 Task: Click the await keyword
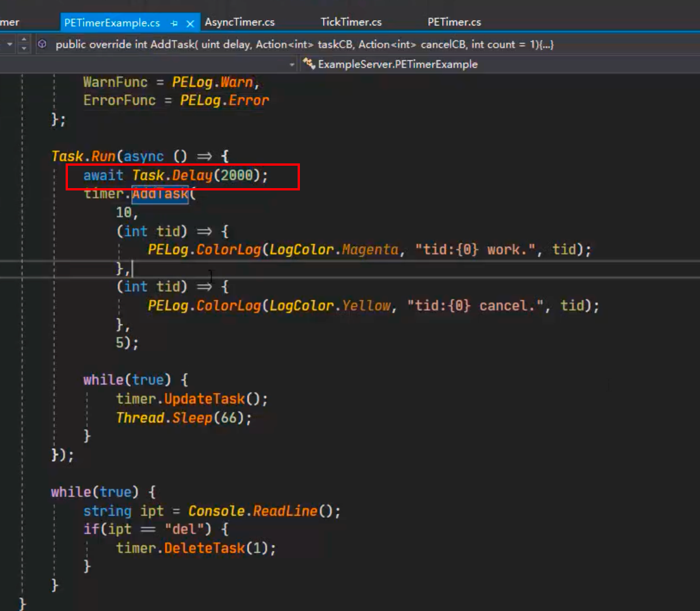[103, 175]
